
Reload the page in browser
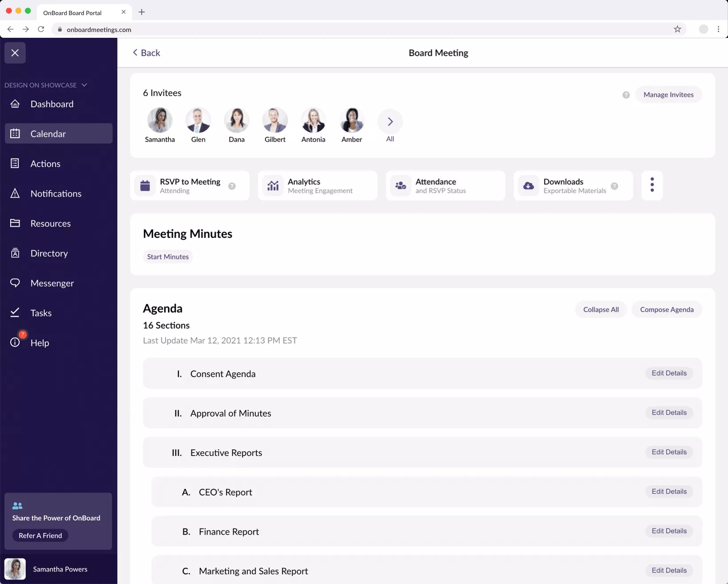(x=41, y=29)
